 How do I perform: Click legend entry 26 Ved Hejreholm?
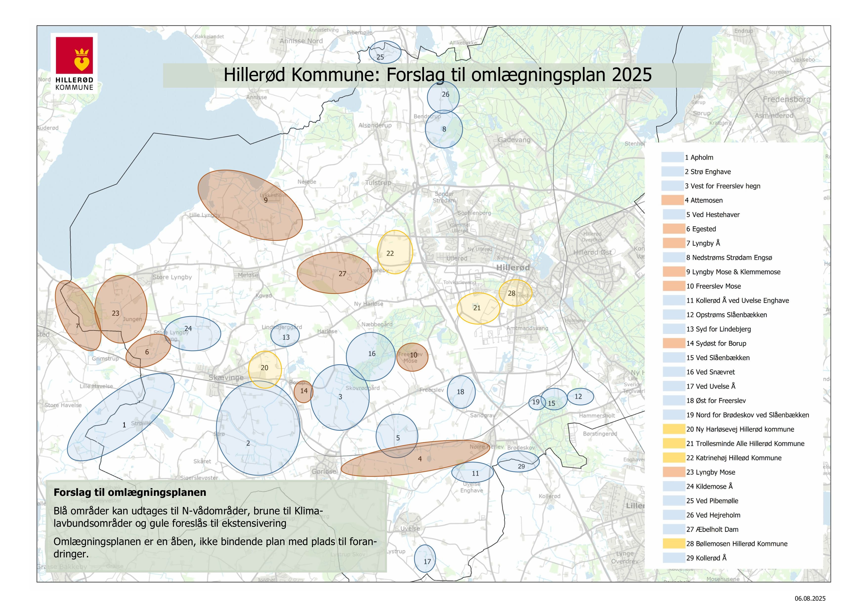tap(713, 515)
